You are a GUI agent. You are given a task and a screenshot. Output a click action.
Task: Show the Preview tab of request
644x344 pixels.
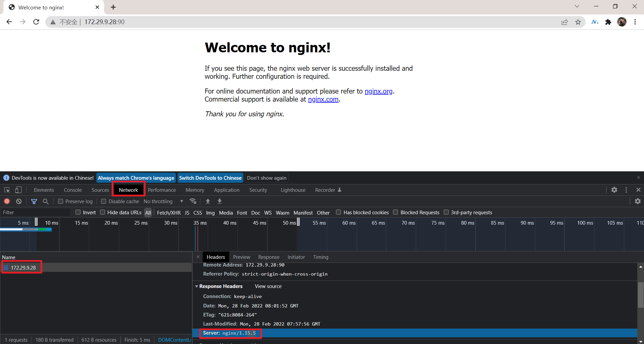pyautogui.click(x=242, y=257)
